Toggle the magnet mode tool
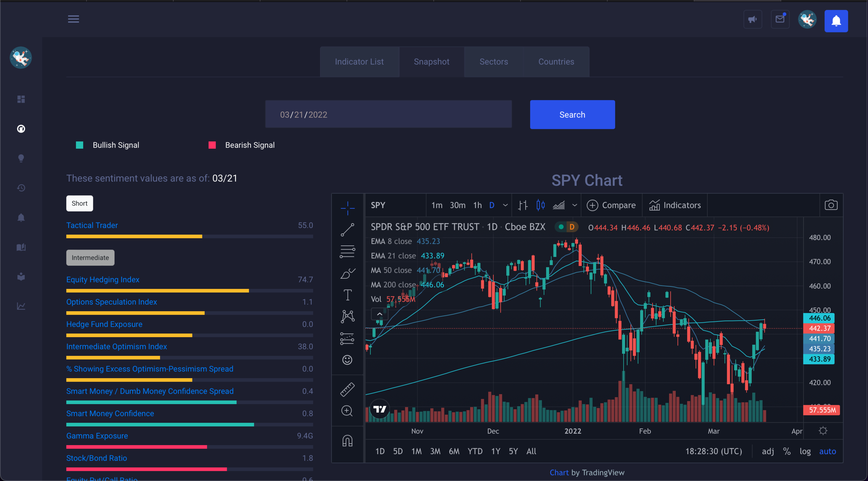This screenshot has width=868, height=481. [347, 441]
